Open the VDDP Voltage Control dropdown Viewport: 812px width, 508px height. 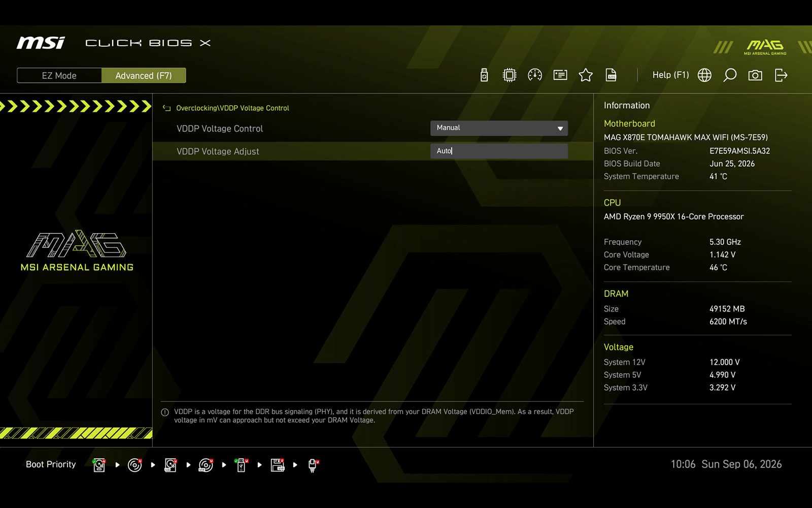click(x=499, y=128)
